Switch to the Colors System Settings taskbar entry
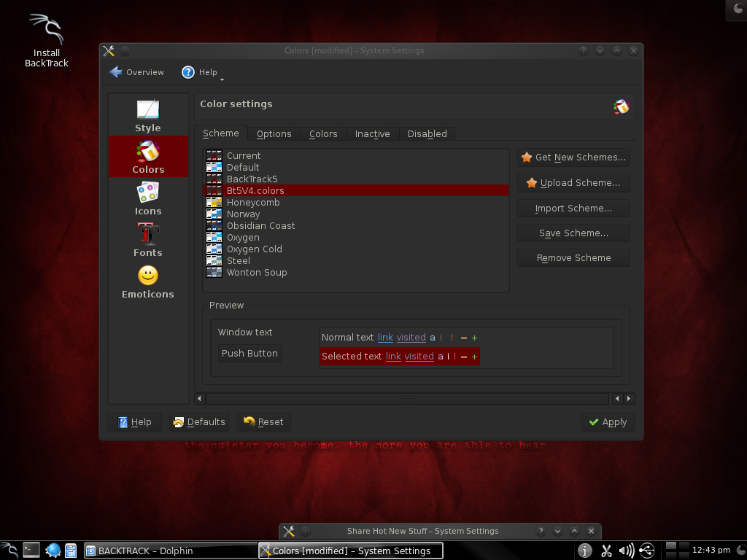The height and width of the screenshot is (560, 747). point(351,551)
